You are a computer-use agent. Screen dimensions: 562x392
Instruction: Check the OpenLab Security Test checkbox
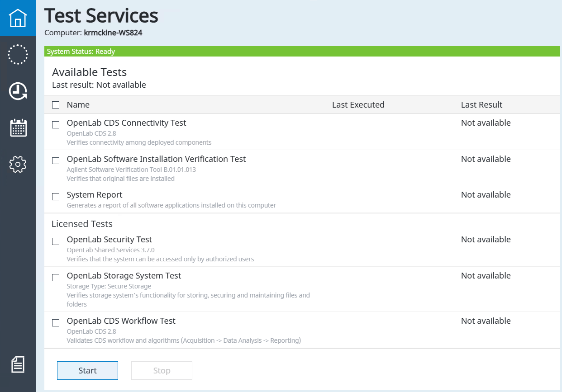pos(56,241)
